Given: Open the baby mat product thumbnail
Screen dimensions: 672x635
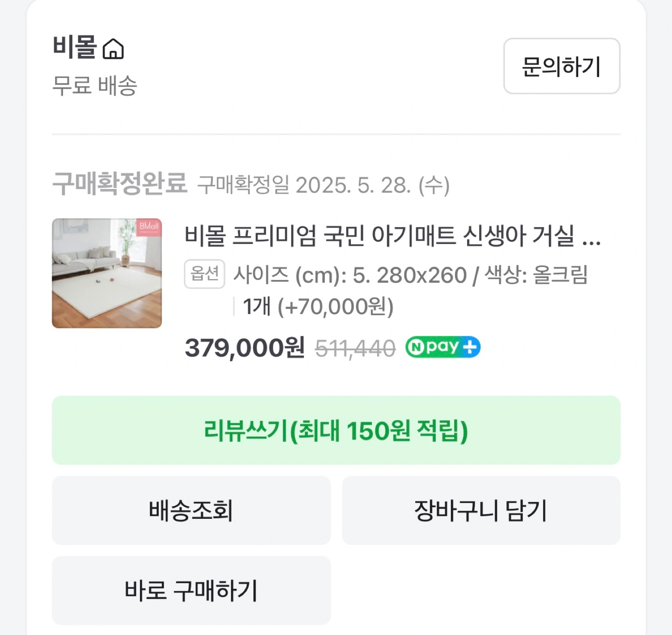Looking at the screenshot, I should 107,273.
